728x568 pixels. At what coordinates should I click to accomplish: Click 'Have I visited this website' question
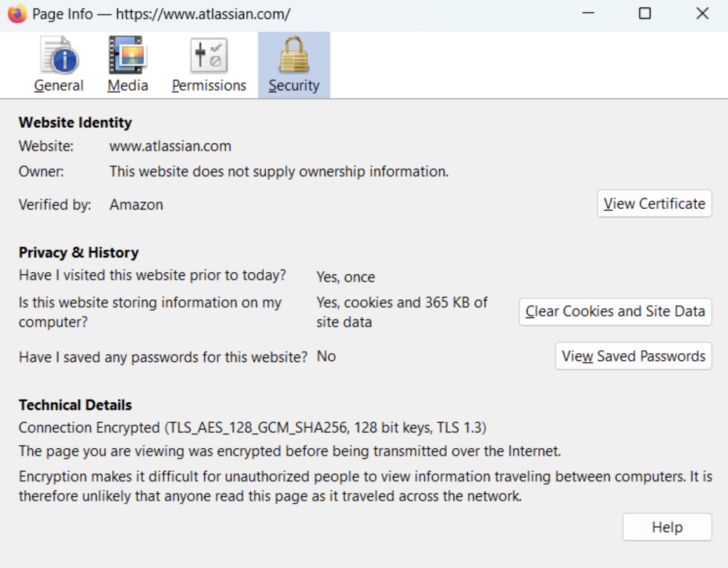tap(152, 275)
